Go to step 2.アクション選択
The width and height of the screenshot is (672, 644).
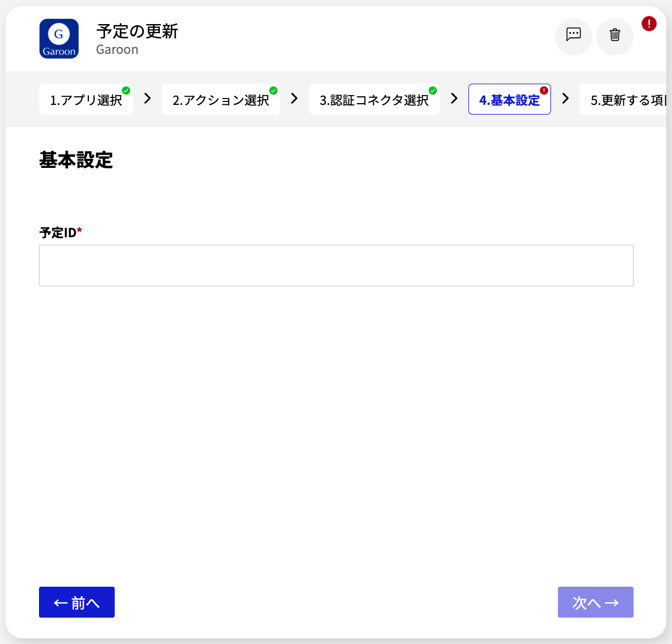pyautogui.click(x=221, y=99)
